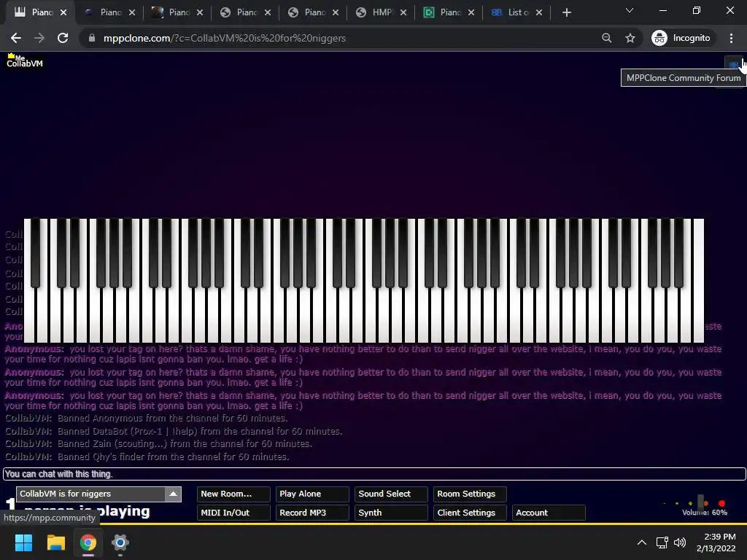Viewport: 747px width, 560px height.
Task: Switch to the Piano tab with the avatar photo favicon
Action: click(x=178, y=12)
